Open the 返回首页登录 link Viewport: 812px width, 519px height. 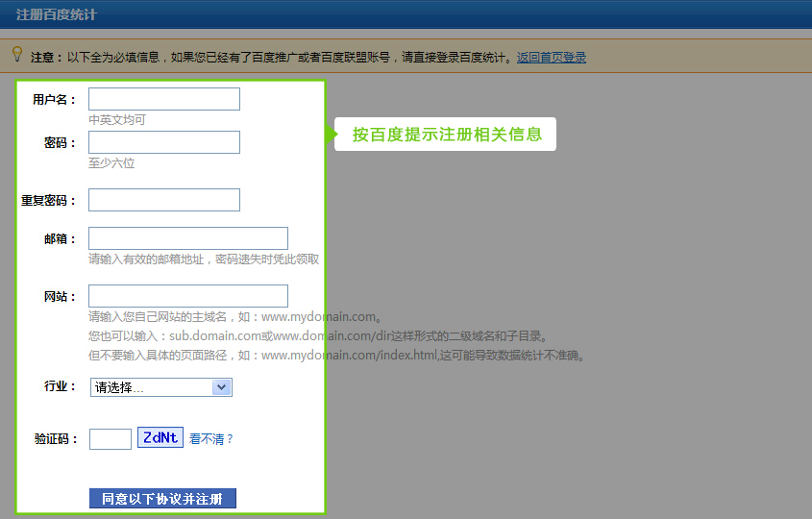pos(551,58)
